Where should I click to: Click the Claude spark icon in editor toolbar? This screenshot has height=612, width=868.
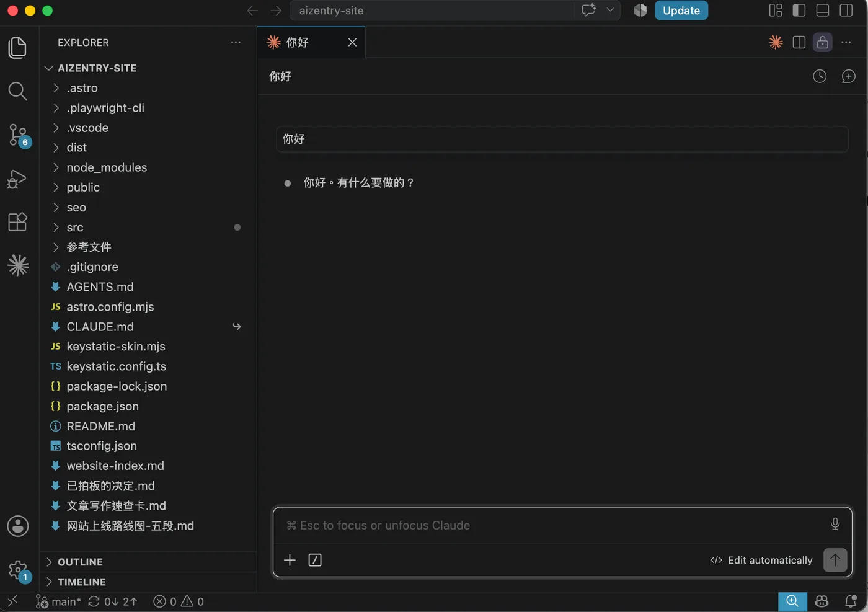776,42
